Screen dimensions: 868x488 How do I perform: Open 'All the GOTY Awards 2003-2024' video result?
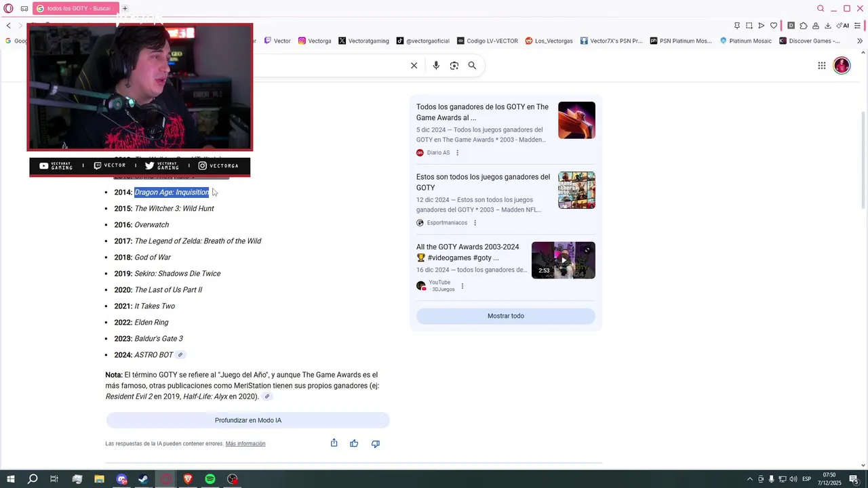[x=468, y=252]
